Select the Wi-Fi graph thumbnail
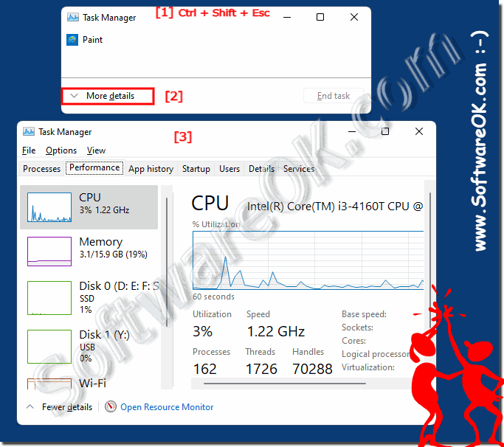Image resolution: width=504 pixels, height=447 pixels. click(49, 384)
